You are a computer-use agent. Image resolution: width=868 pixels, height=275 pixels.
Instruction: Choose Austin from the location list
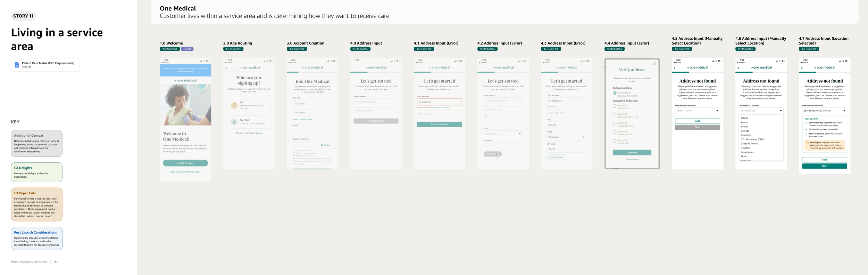pos(744,122)
